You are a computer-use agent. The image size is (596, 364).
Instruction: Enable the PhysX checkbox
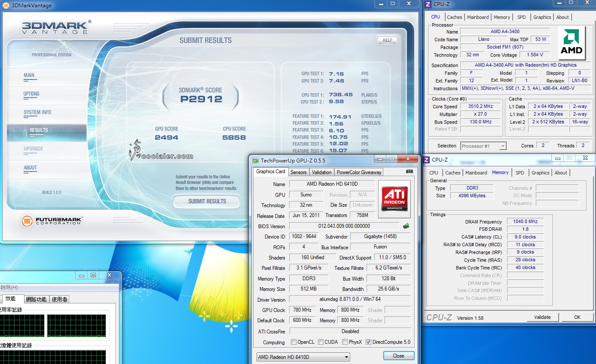[x=345, y=342]
